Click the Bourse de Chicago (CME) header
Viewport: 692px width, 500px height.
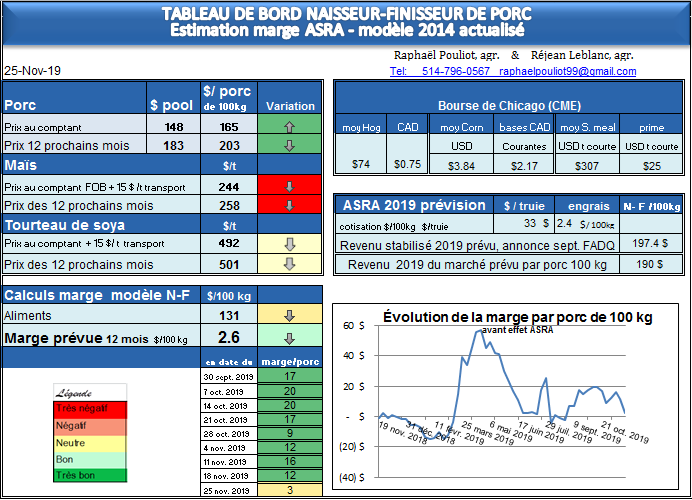(x=509, y=105)
